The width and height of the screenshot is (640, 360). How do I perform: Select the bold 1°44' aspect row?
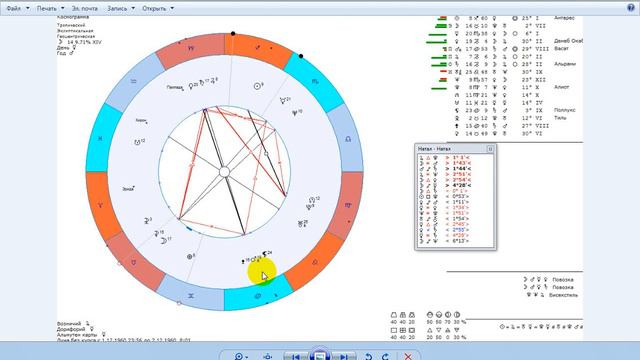[x=446, y=169]
